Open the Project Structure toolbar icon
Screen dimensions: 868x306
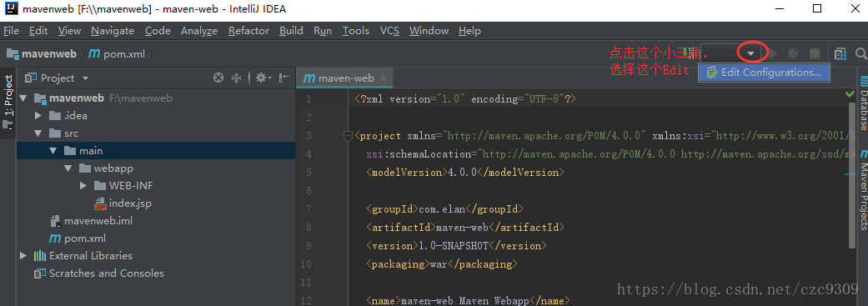tap(840, 53)
